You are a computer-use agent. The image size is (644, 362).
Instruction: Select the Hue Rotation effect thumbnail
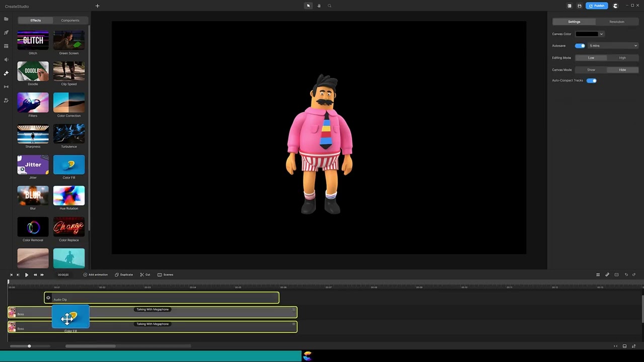coord(69,196)
